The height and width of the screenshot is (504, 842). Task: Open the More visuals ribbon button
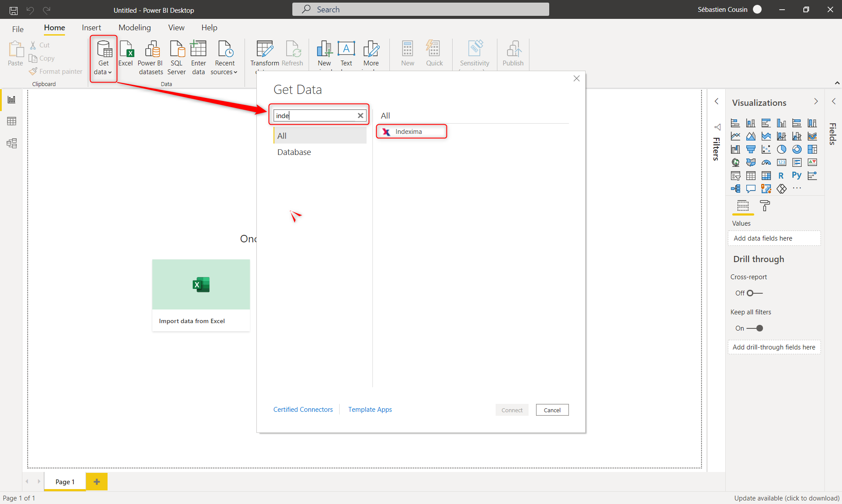(371, 54)
